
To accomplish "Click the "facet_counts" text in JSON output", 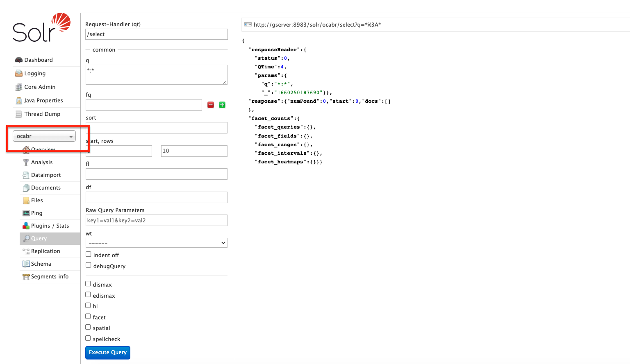I will 271,118.
